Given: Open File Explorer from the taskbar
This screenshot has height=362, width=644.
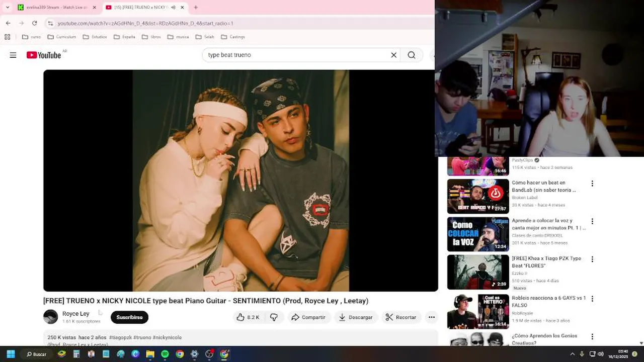Looking at the screenshot, I should click(x=150, y=354).
